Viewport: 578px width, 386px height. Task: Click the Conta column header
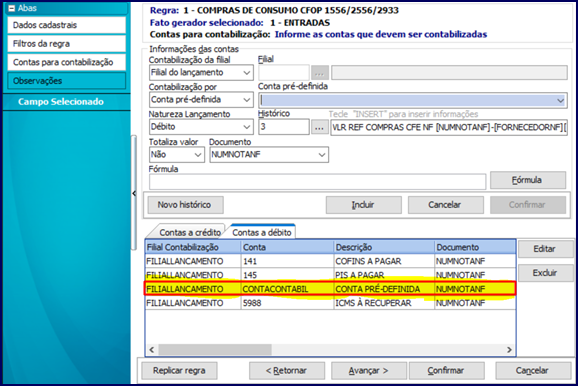click(x=288, y=247)
